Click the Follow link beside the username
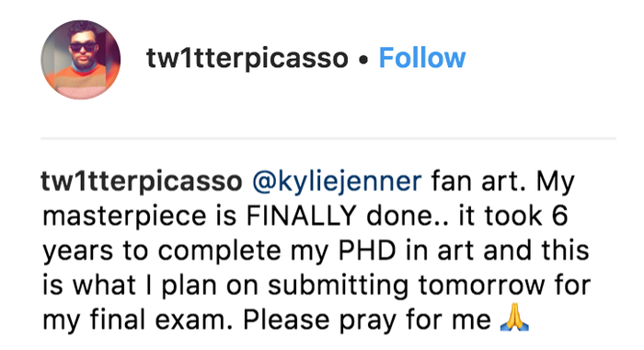 click(x=421, y=58)
